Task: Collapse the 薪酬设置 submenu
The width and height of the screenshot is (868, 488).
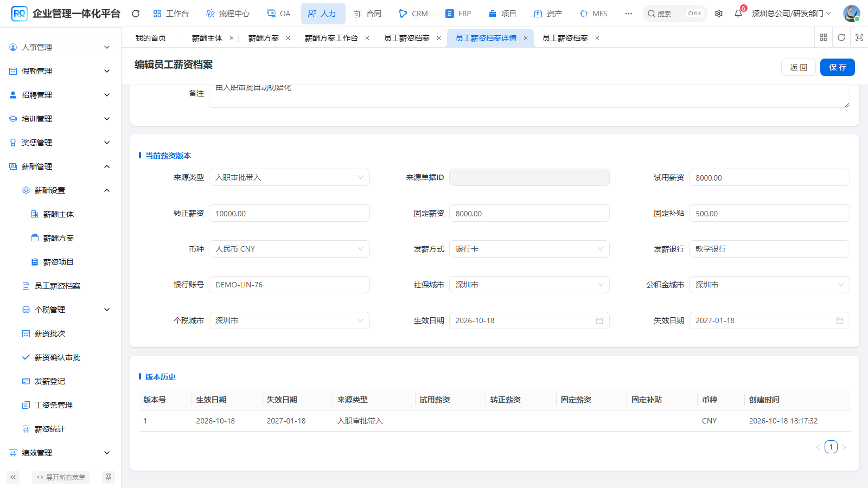Action: pos(61,190)
